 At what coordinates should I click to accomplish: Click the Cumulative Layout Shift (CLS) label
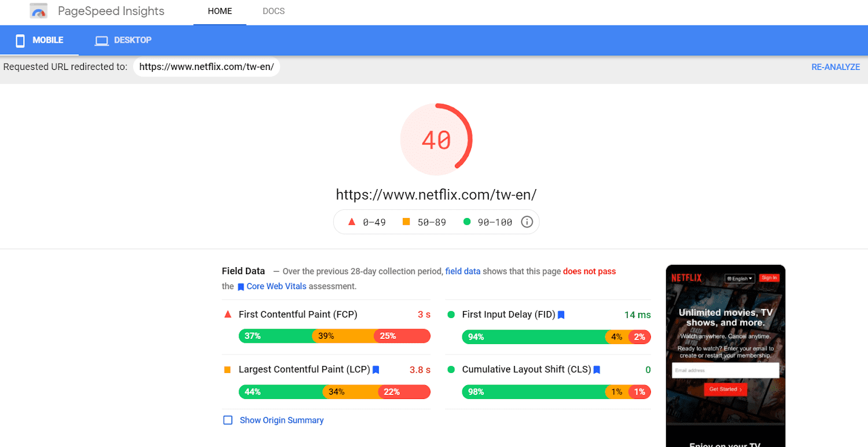[527, 370]
